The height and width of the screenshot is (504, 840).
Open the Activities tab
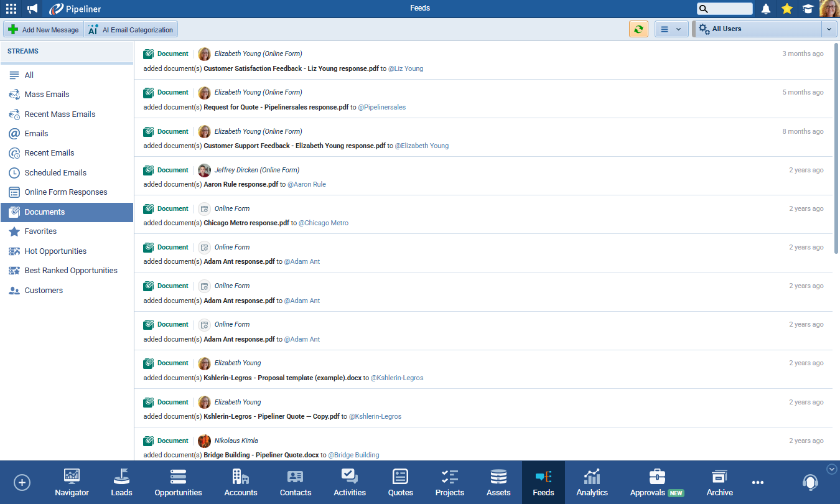pos(350,482)
